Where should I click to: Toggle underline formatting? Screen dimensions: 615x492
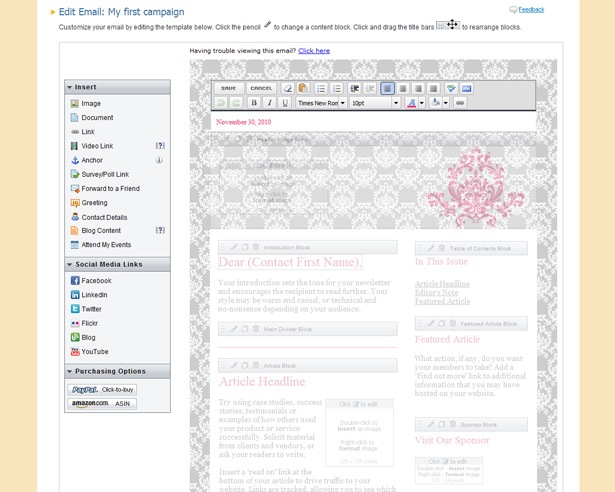tap(285, 103)
